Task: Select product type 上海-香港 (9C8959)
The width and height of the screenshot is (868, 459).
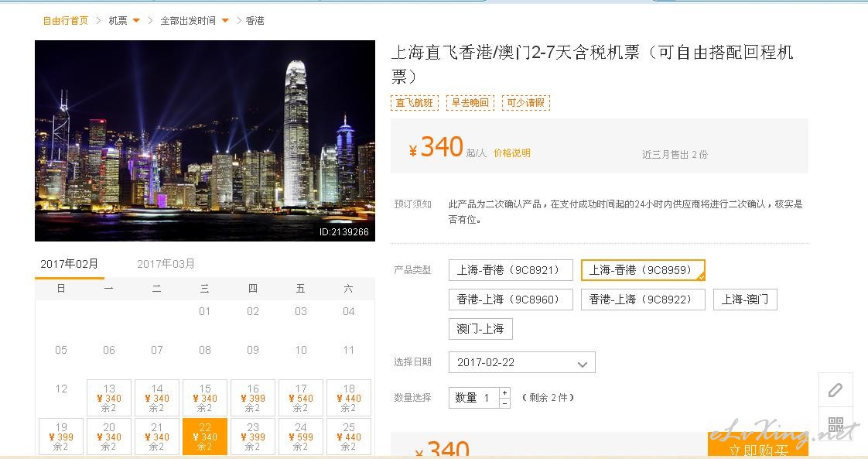Action: pyautogui.click(x=643, y=270)
